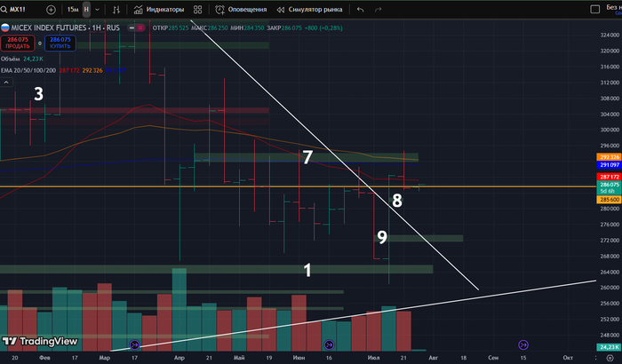Expand the timeframe dropdown chevron
This screenshot has height=364, width=622.
pos(96,9)
